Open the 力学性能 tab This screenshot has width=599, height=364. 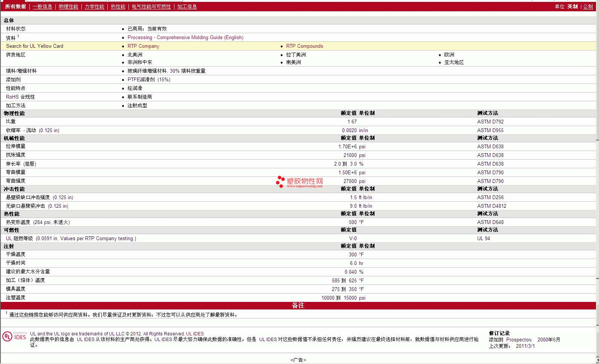tap(94, 7)
